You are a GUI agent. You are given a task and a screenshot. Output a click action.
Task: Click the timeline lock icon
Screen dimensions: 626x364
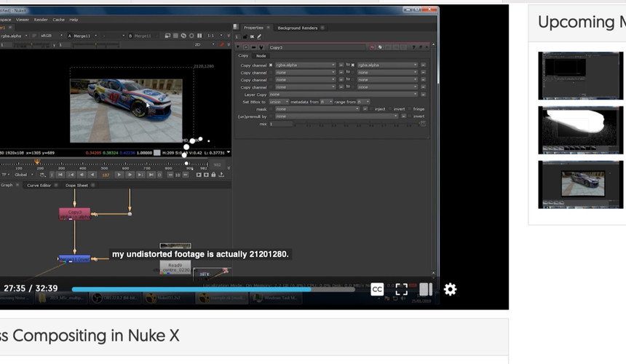213,175
